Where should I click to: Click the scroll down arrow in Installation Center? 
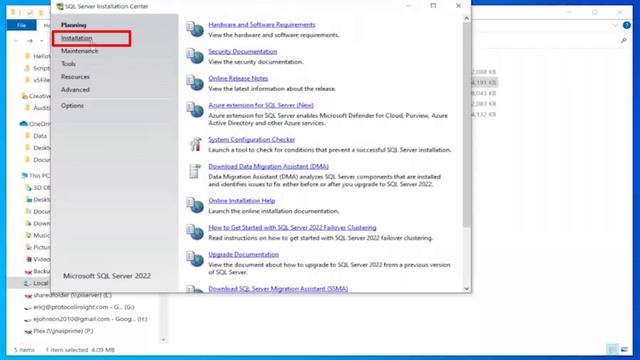pos(467,289)
